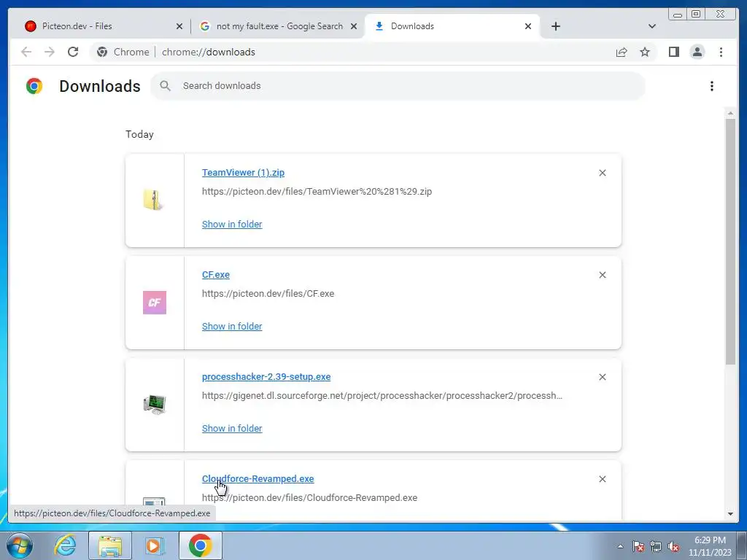The image size is (747, 560).
Task: Open Windows Explorer from the taskbar
Action: [x=110, y=545]
